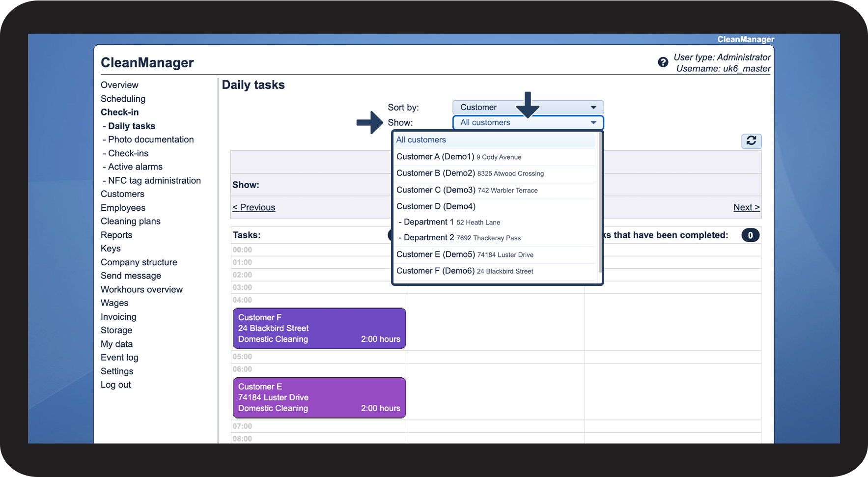Screen dimensions: 868x477
Task: Open Invoicing in the sidebar
Action: (x=118, y=317)
